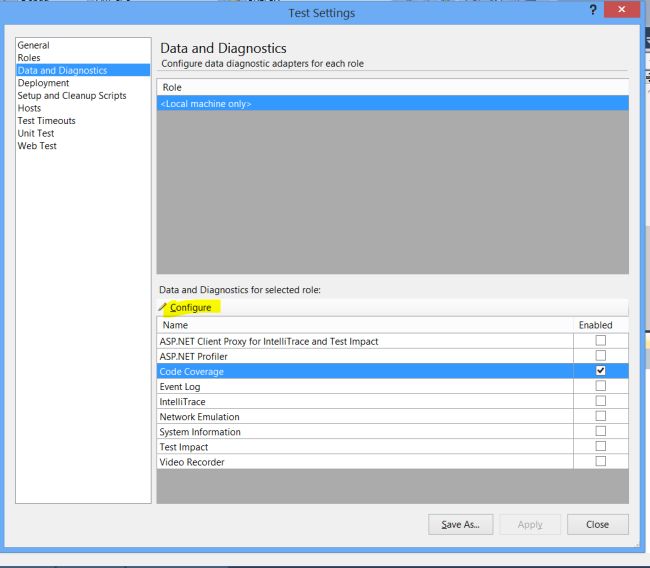Screen dimensions: 650x568
Task: Click the Enabled column header
Action: coord(596,325)
